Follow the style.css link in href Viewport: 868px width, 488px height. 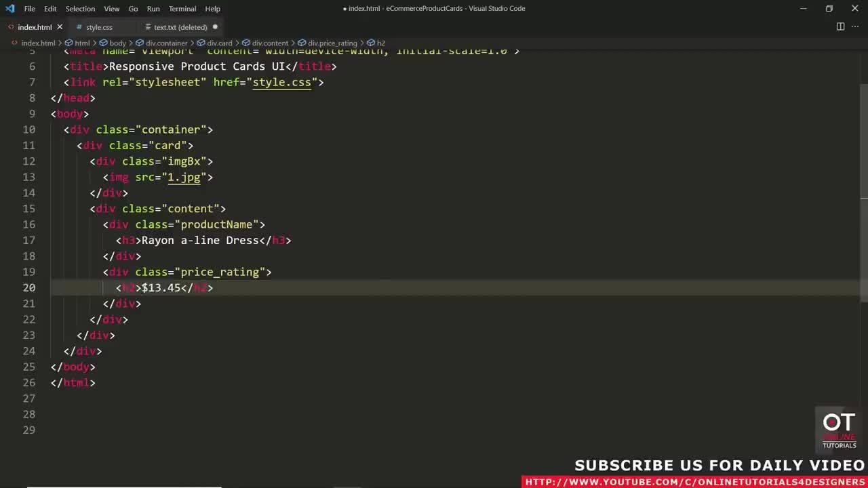click(281, 82)
